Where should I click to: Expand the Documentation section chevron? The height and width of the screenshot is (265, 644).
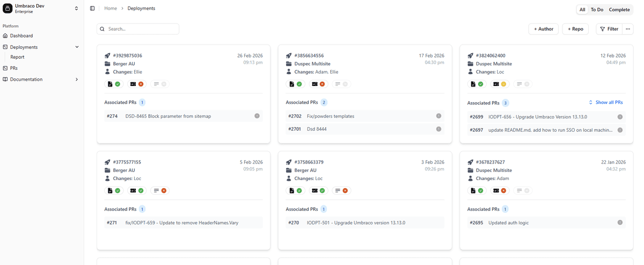coord(77,79)
